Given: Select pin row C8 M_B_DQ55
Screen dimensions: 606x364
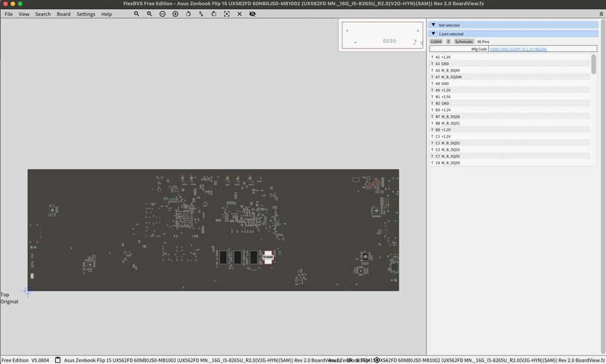Looking at the screenshot, I should (x=510, y=163).
